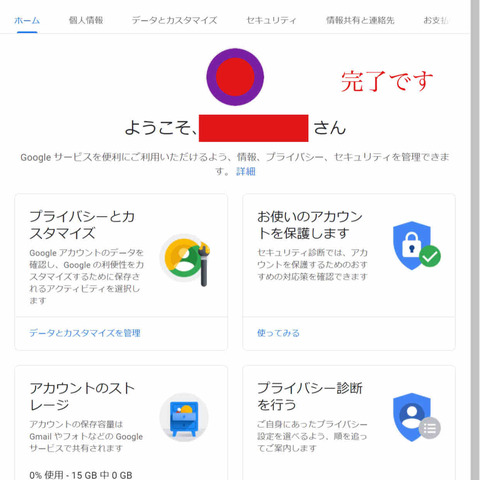Click the 使ってみる link
The image size is (480, 480).
278,333
